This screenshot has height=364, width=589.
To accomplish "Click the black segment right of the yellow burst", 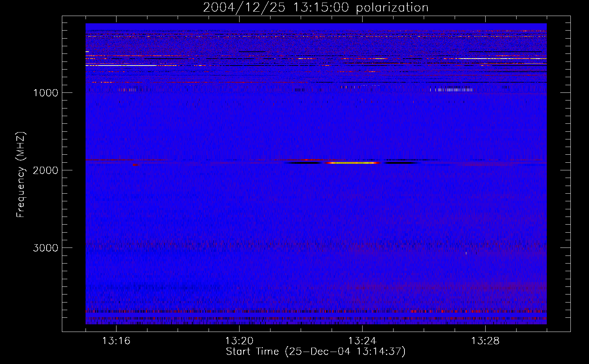I will (x=400, y=163).
